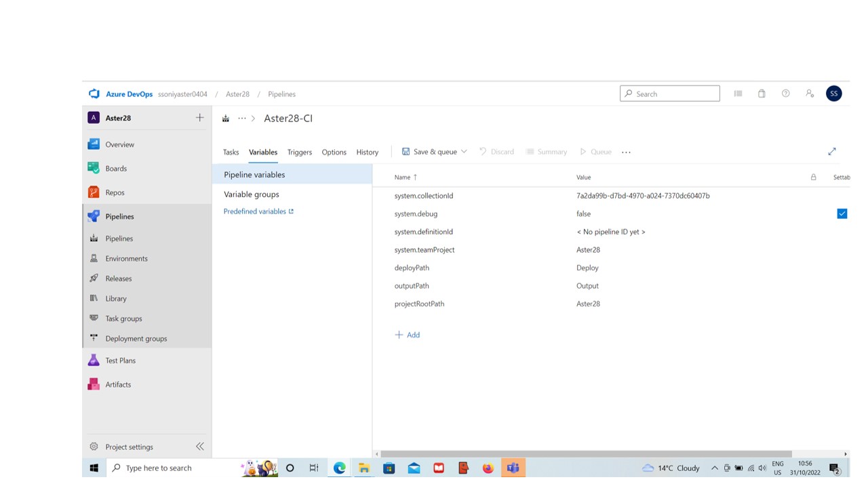The width and height of the screenshot is (868, 488).
Task: Open Microsoft Teams from taskbar
Action: point(513,468)
